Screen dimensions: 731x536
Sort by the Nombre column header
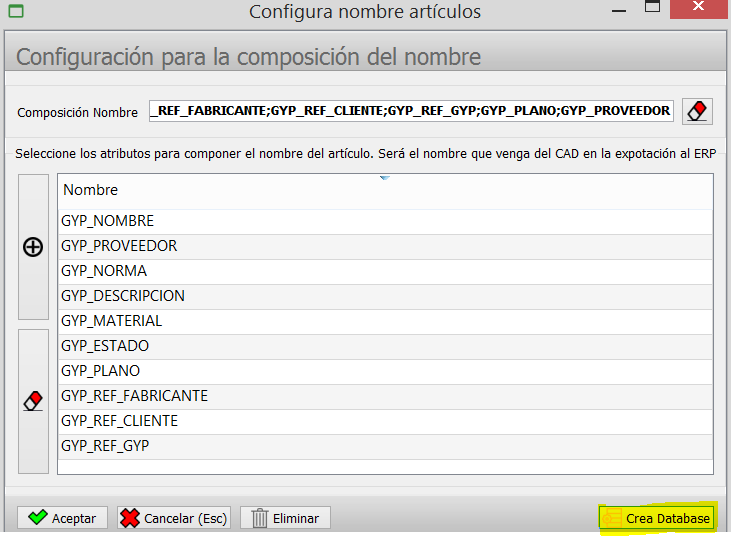(385, 191)
